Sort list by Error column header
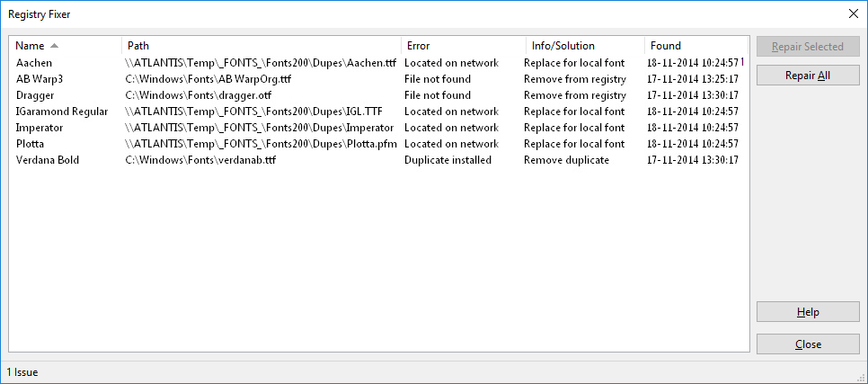The image size is (868, 384). (x=464, y=46)
